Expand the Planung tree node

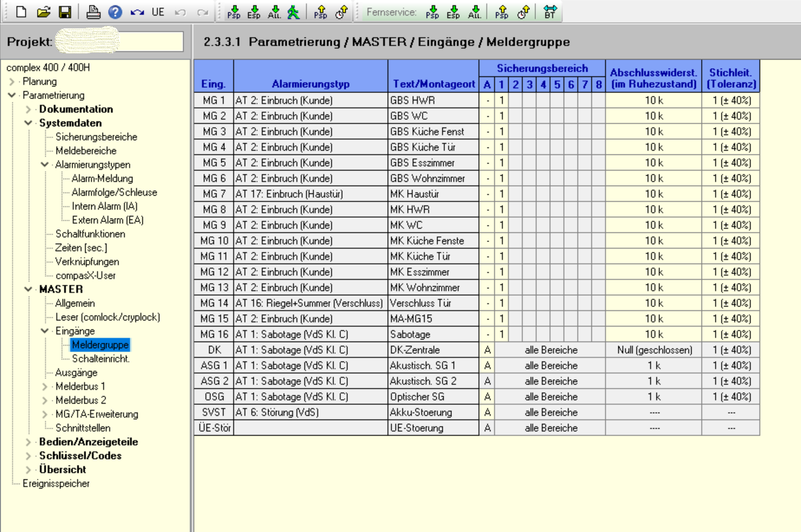tap(12, 81)
